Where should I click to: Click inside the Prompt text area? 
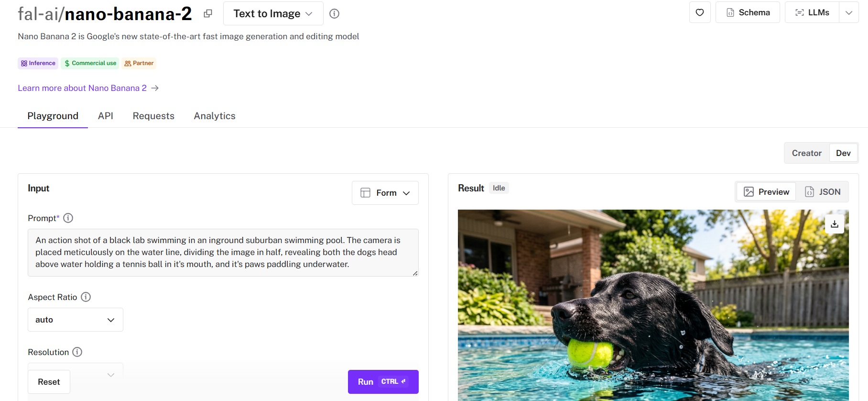pos(223,252)
